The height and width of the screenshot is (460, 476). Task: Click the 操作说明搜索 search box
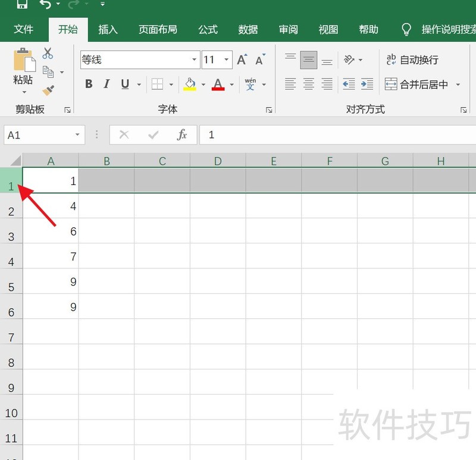point(449,29)
